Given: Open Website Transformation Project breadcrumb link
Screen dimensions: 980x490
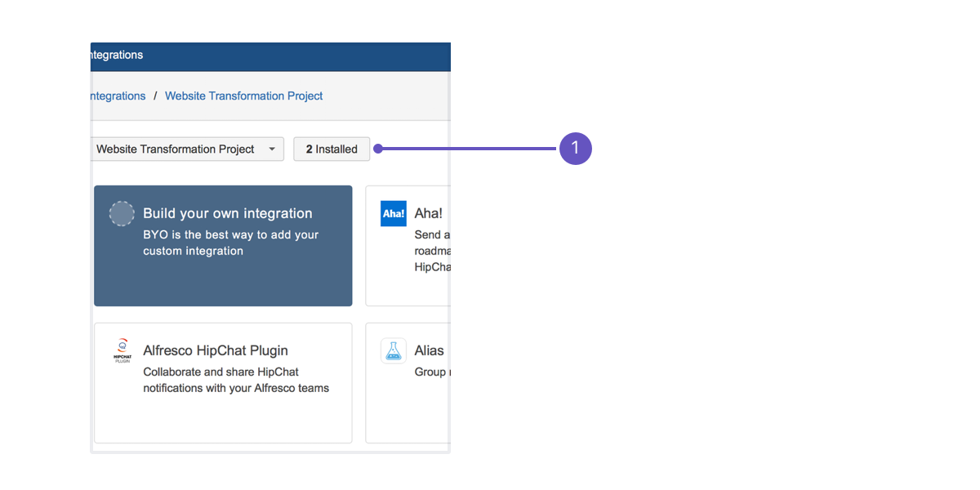Looking at the screenshot, I should 244,96.
